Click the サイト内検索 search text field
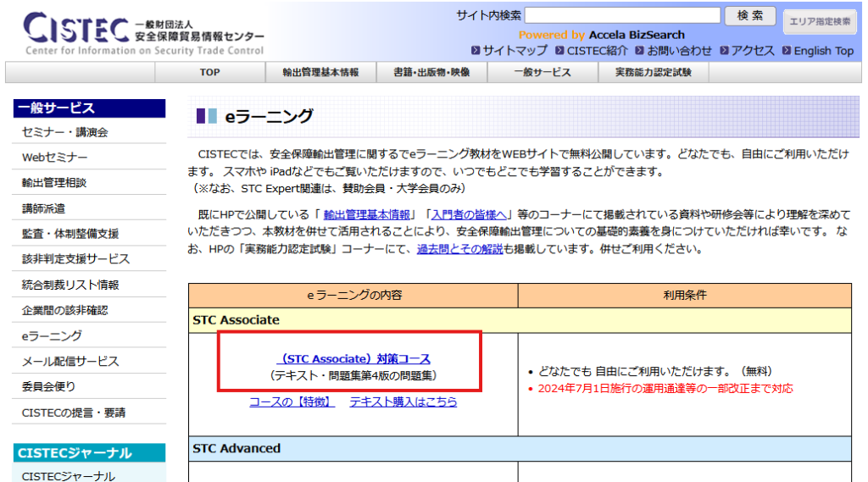Viewport: 868px width, 482px height. [622, 15]
